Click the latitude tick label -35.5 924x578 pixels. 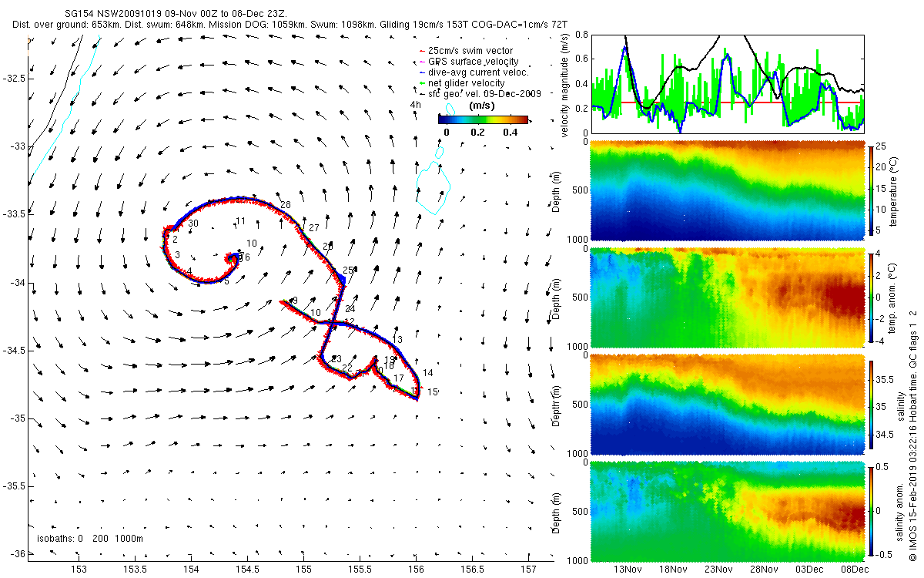(13, 486)
